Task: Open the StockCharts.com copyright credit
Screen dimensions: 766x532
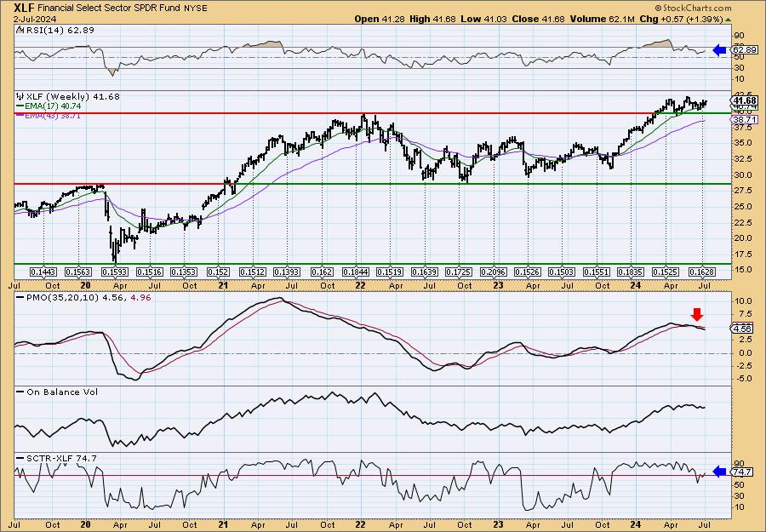Action: (x=693, y=8)
